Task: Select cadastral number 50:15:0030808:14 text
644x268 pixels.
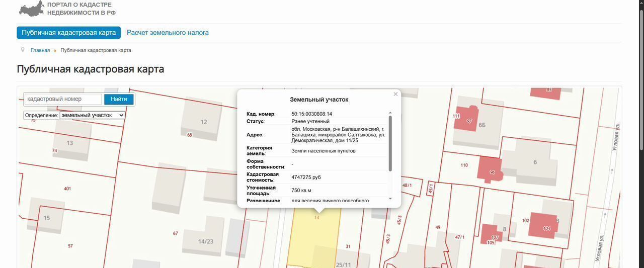Action: pos(311,114)
